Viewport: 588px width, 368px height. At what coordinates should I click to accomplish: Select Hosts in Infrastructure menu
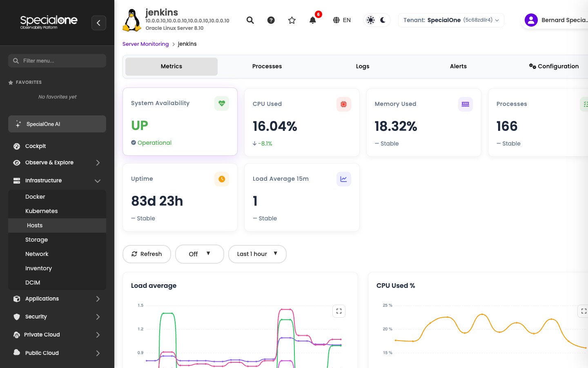pyautogui.click(x=57, y=225)
